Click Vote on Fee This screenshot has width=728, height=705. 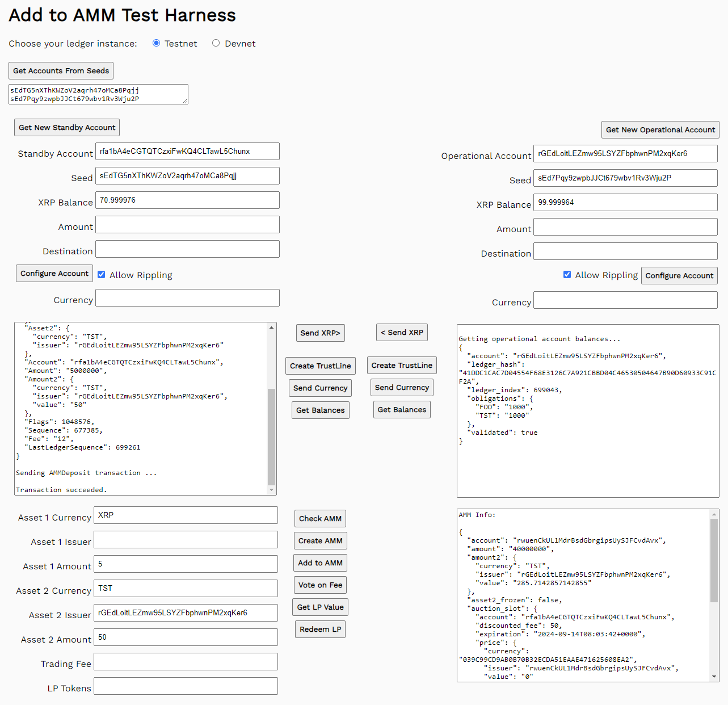320,585
